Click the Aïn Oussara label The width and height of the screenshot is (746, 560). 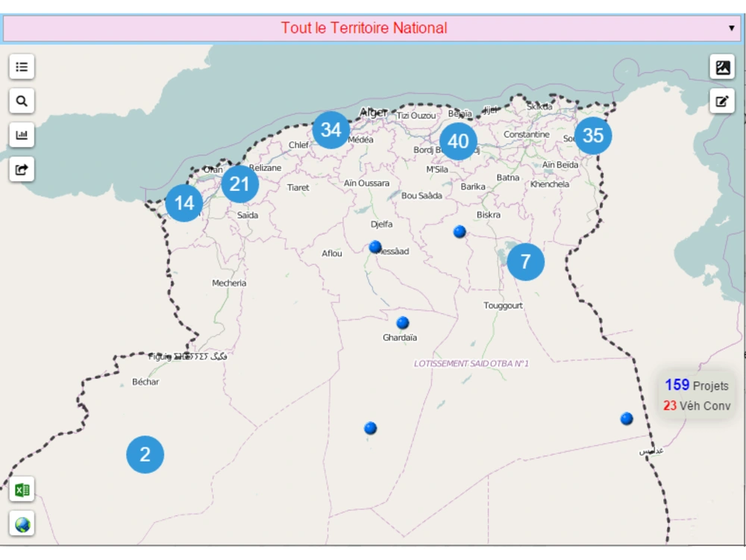click(x=366, y=183)
